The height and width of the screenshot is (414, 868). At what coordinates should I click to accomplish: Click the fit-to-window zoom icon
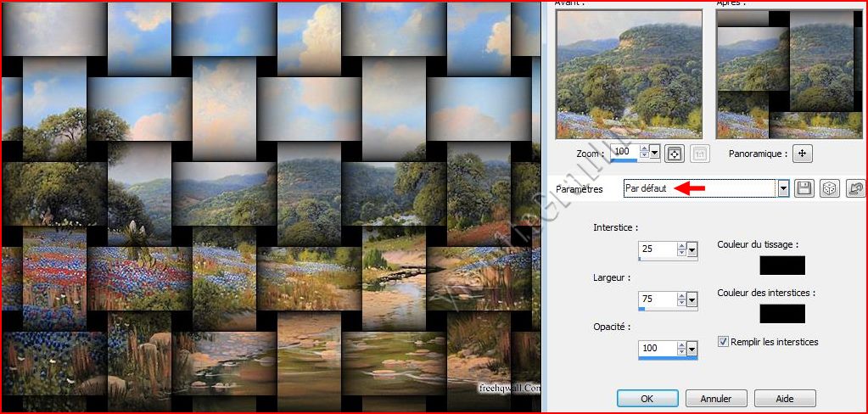coord(675,154)
